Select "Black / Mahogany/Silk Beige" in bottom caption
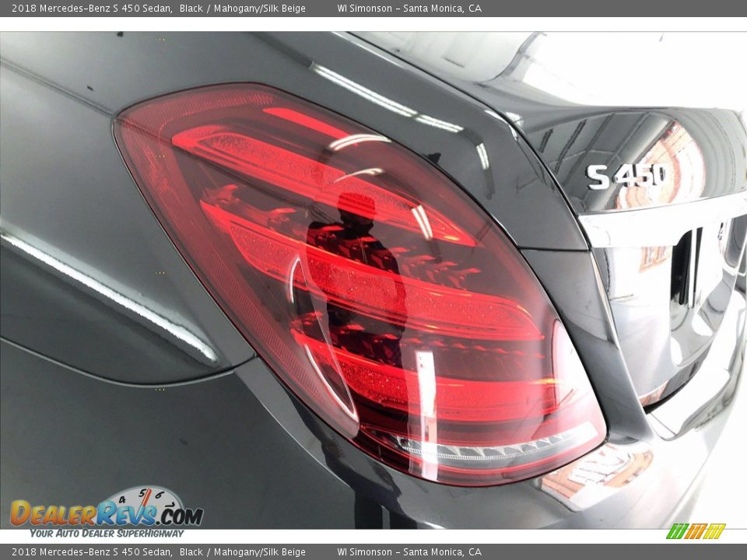 pyautogui.click(x=243, y=552)
